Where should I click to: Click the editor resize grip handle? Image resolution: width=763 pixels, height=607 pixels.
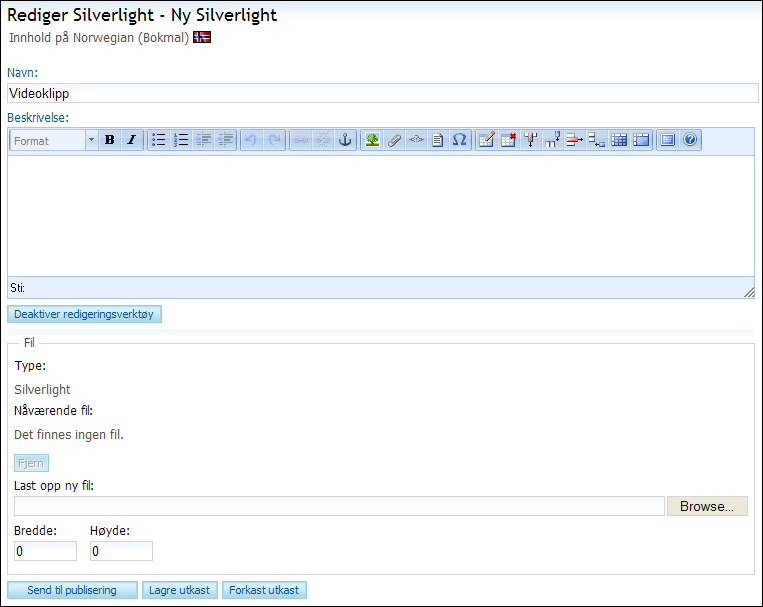point(749,292)
